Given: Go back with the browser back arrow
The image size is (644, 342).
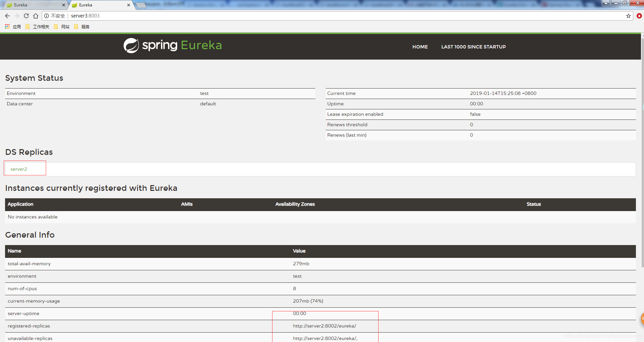Looking at the screenshot, I should (7, 16).
